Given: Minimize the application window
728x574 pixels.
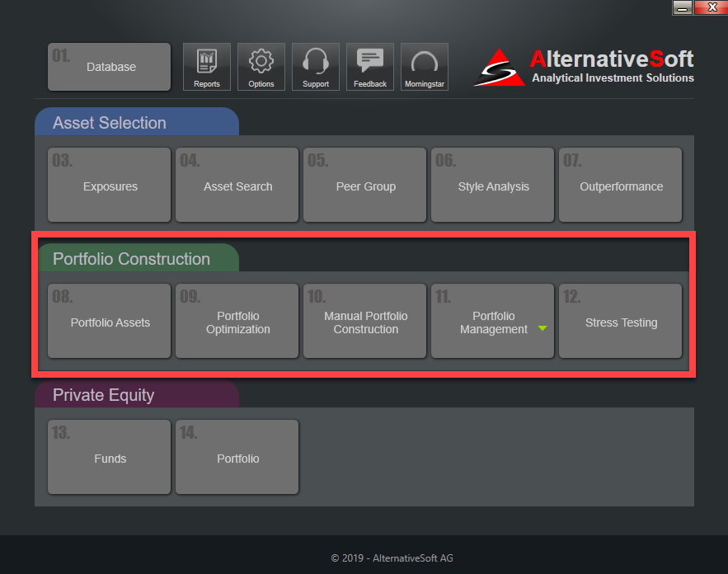Looking at the screenshot, I should pyautogui.click(x=682, y=7).
